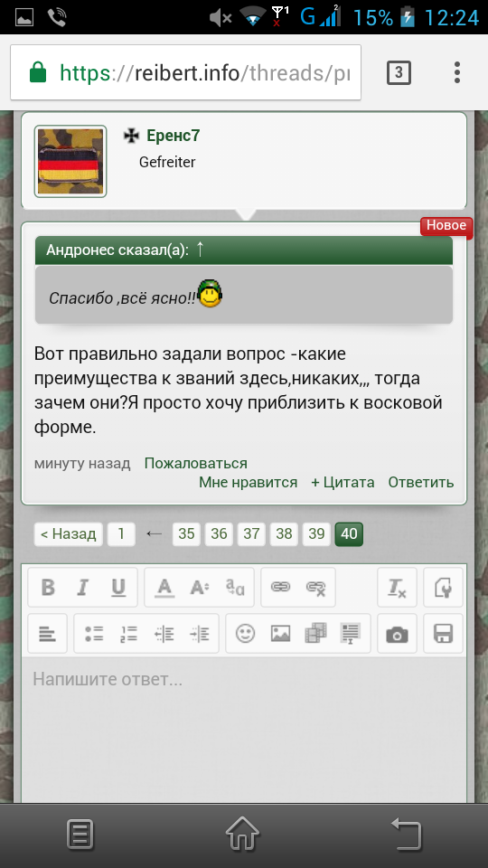Remove link with unlink icon
This screenshot has height=868, width=488.
(x=316, y=588)
